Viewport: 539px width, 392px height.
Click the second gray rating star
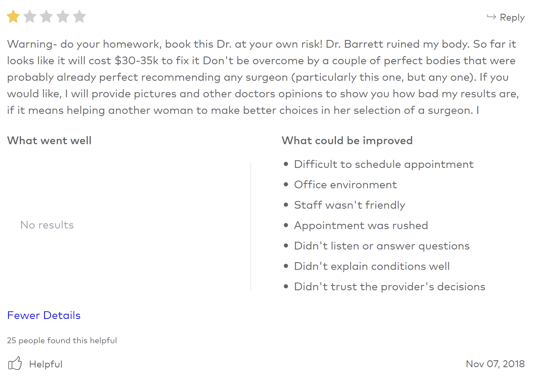tap(30, 17)
